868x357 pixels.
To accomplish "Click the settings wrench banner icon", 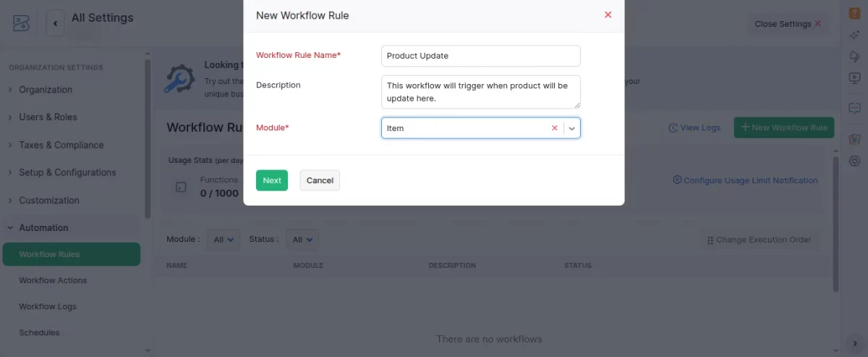I will [x=179, y=78].
